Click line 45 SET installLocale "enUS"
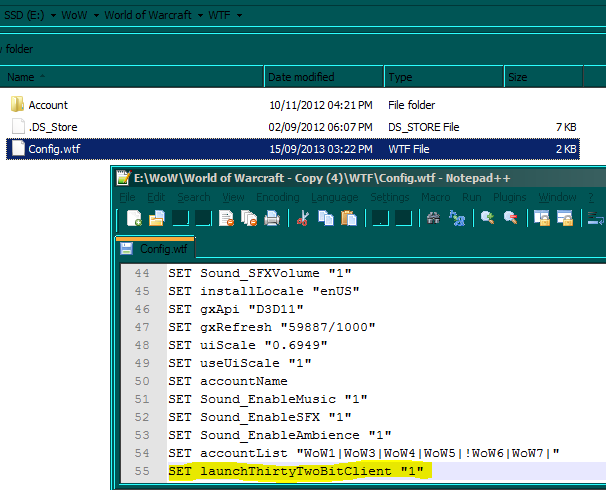 tap(264, 291)
